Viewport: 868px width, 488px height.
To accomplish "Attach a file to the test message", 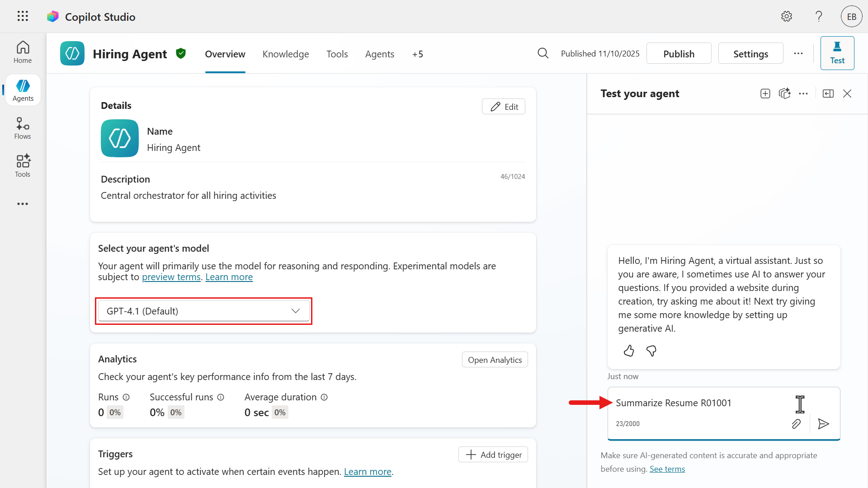I will tap(797, 424).
